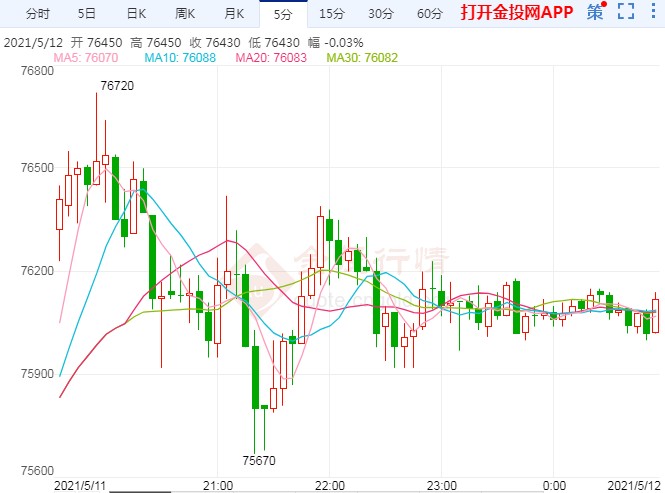Click the 76720 high price marker
Screen dimensions: 665x493
coord(117,86)
